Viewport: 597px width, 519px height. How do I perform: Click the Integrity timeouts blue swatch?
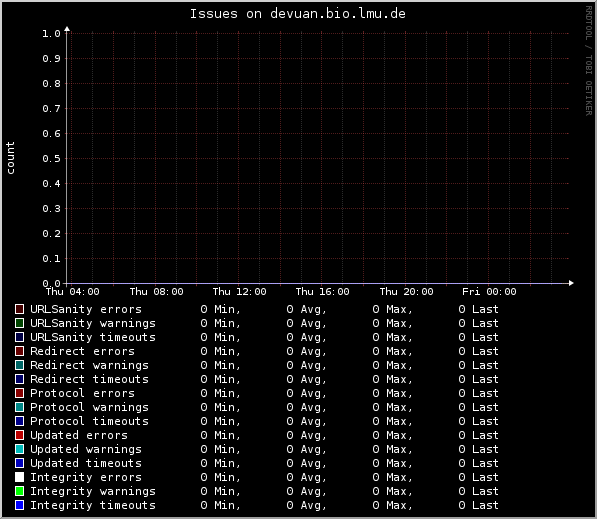pos(19,505)
